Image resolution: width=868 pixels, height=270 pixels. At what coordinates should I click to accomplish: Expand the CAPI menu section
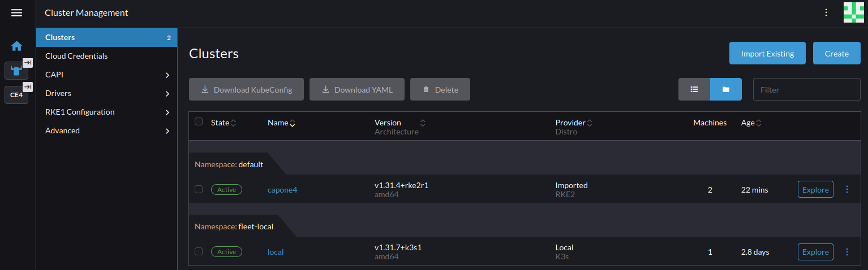point(106,75)
